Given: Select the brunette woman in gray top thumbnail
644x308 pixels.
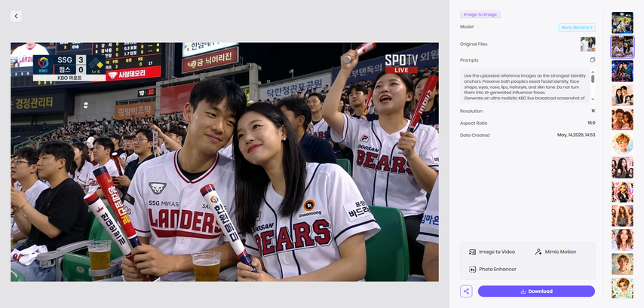Looking at the screenshot, I should tap(622, 215).
